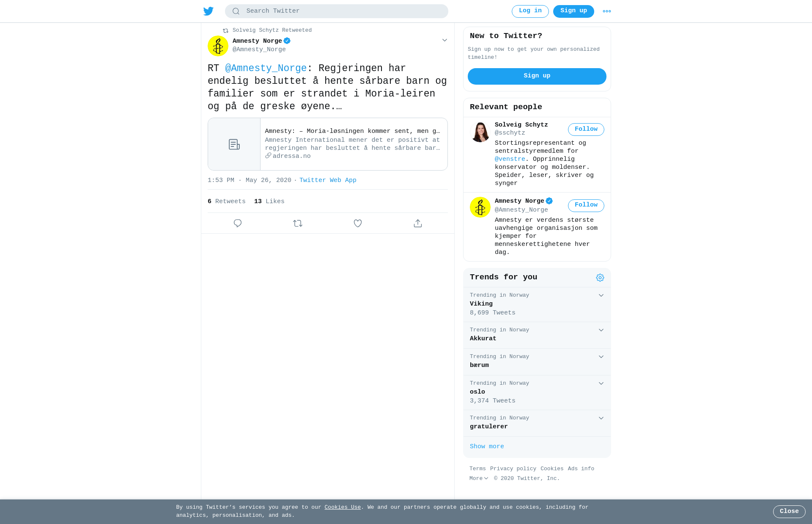812x524 pixels.
Task: Close the cookies notice banner
Action: 789,511
